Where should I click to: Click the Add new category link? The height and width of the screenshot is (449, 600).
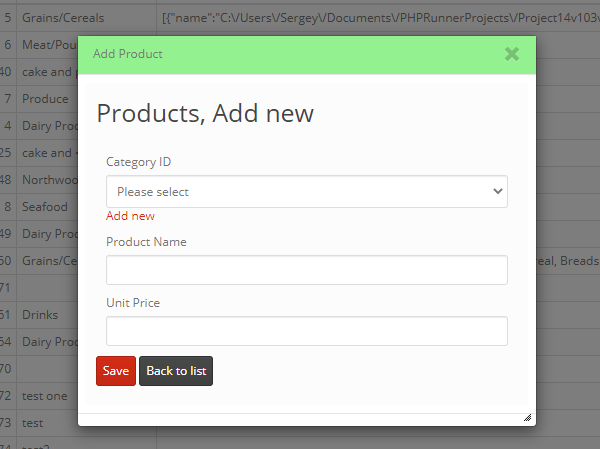[130, 216]
